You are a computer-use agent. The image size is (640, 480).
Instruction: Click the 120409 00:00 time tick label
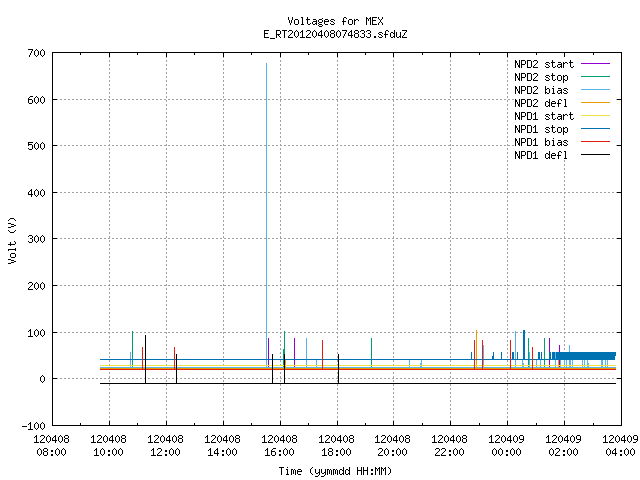click(507, 446)
